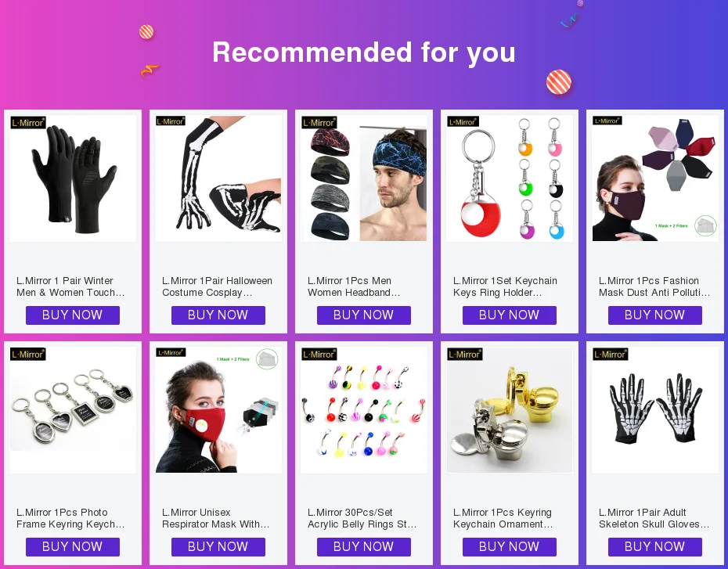Buy the Fashion Mask Dust Anti Pollution
The height and width of the screenshot is (569, 728).
pyautogui.click(x=654, y=315)
